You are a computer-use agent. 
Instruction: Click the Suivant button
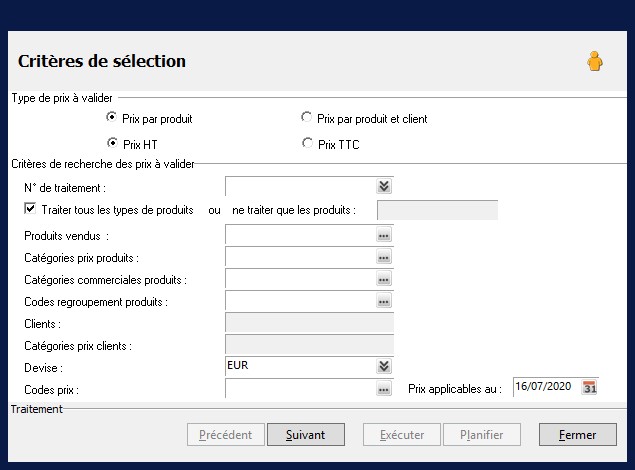tap(305, 435)
